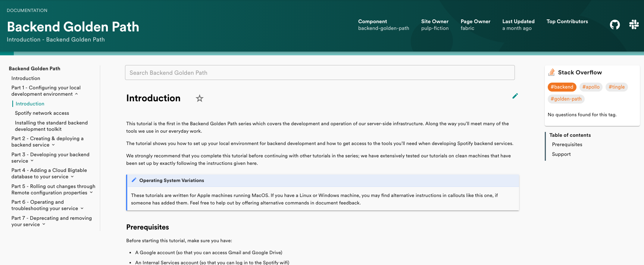Click 'No questions found for this tag.' text
This screenshot has width=644, height=265.
582,115
